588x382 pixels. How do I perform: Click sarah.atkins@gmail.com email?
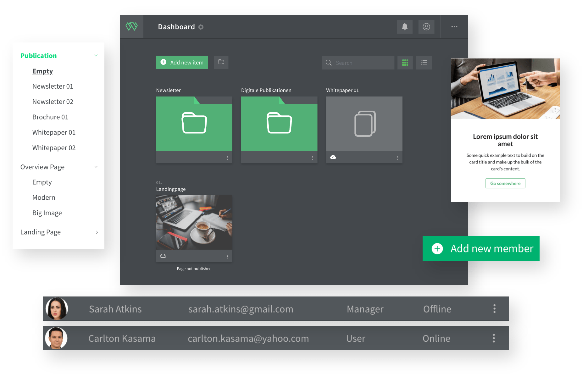pos(241,309)
